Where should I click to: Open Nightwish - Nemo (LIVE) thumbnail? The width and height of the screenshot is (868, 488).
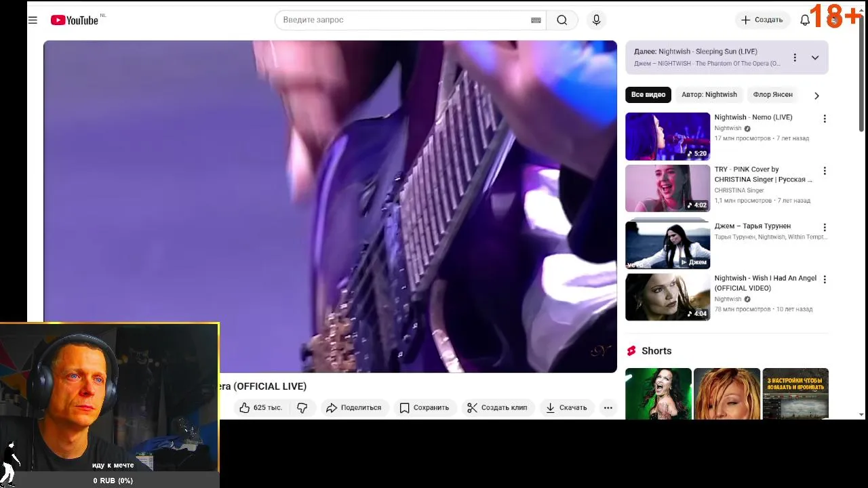point(667,136)
